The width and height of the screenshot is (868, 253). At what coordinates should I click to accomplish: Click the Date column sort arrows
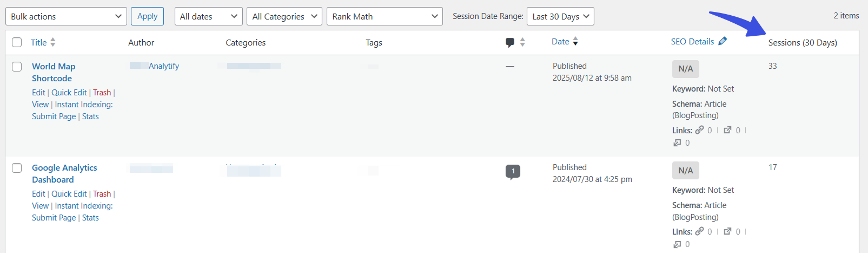(575, 41)
